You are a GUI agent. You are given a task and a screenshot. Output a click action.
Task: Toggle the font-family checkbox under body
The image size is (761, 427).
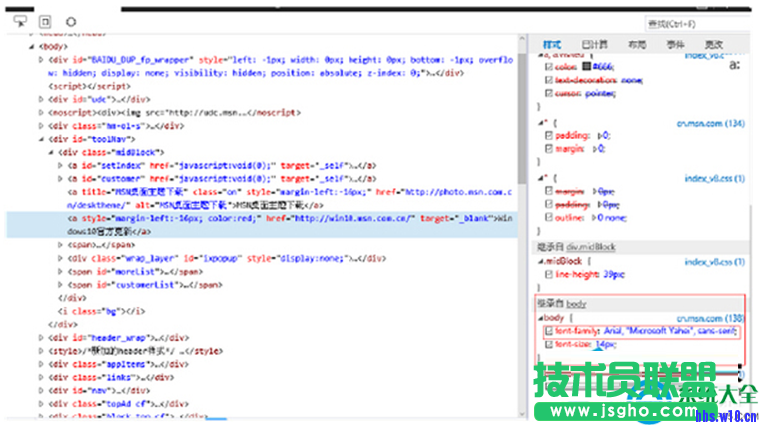coord(549,331)
